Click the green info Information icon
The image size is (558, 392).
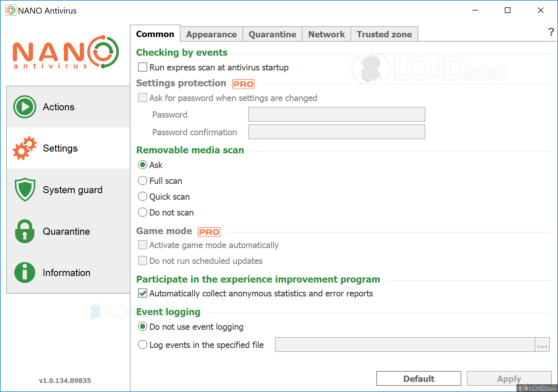[x=25, y=273]
